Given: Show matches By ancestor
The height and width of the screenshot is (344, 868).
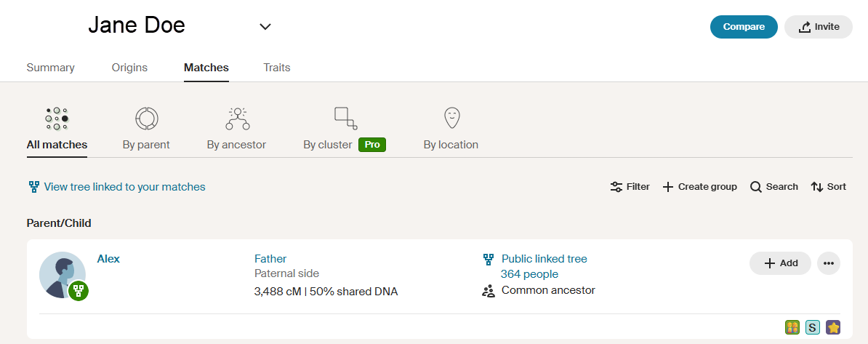Looking at the screenshot, I should pyautogui.click(x=236, y=129).
